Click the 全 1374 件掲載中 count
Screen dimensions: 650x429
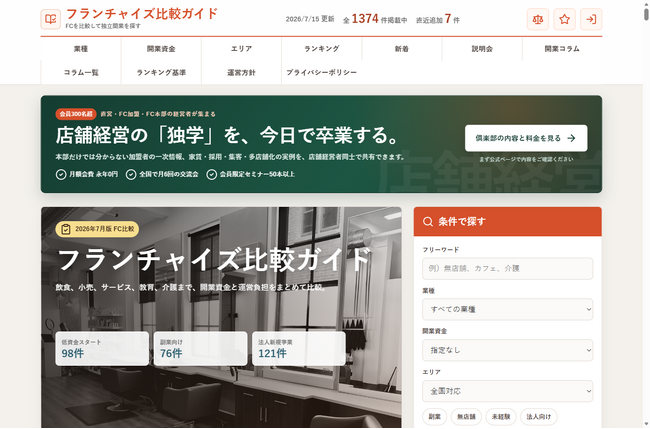(x=375, y=19)
